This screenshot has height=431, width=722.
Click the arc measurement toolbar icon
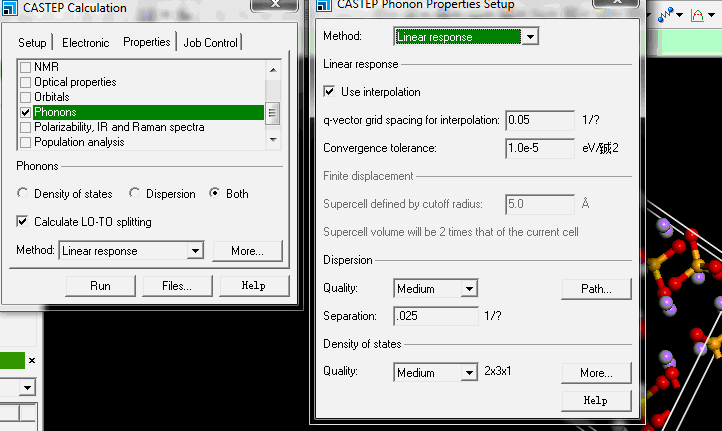(x=698, y=16)
